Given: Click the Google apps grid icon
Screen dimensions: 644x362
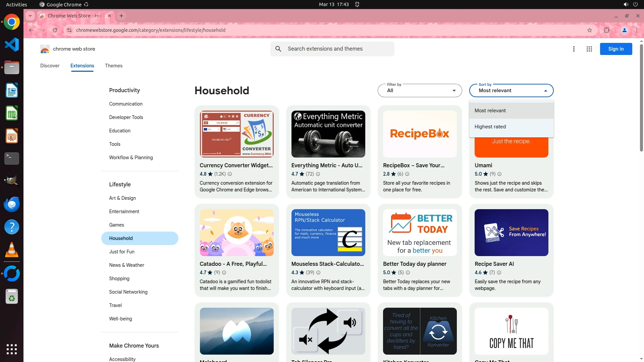Looking at the screenshot, I should pyautogui.click(x=589, y=49).
